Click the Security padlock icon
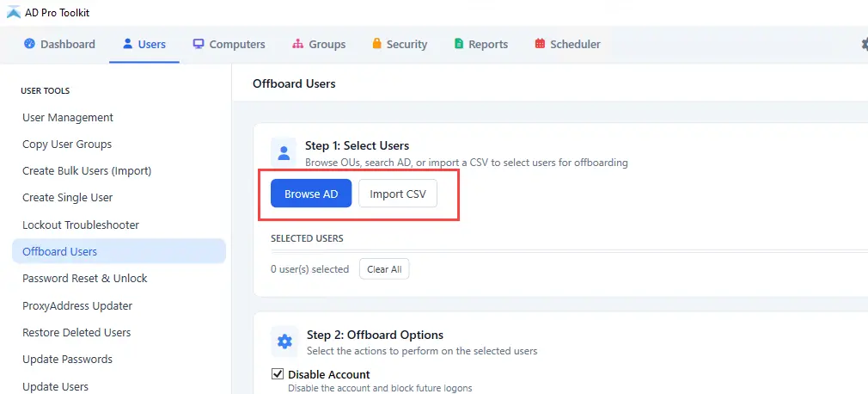The width and height of the screenshot is (868, 394). click(377, 43)
